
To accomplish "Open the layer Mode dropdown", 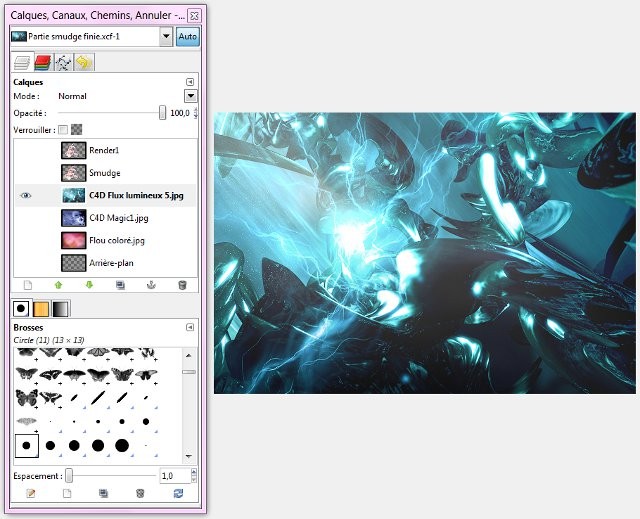I will pos(190,96).
